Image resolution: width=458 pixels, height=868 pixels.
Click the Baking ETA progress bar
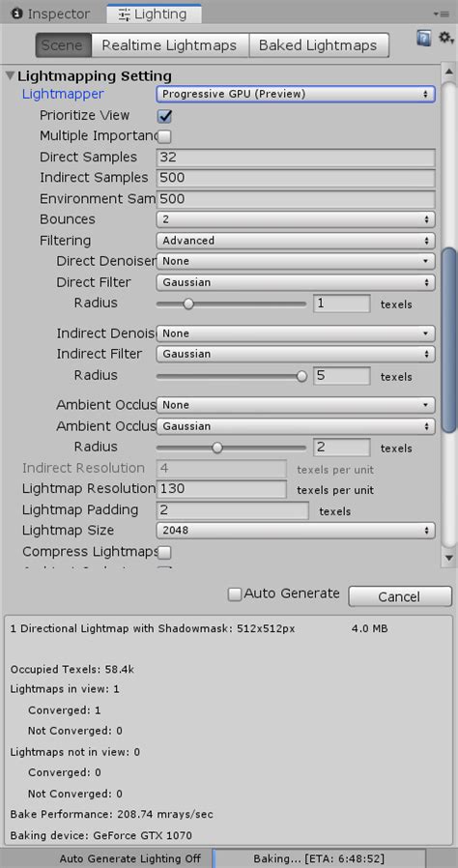(319, 858)
